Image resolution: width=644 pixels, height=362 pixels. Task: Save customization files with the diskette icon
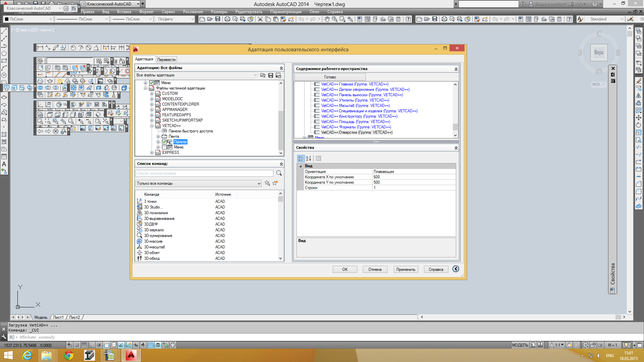(x=271, y=75)
